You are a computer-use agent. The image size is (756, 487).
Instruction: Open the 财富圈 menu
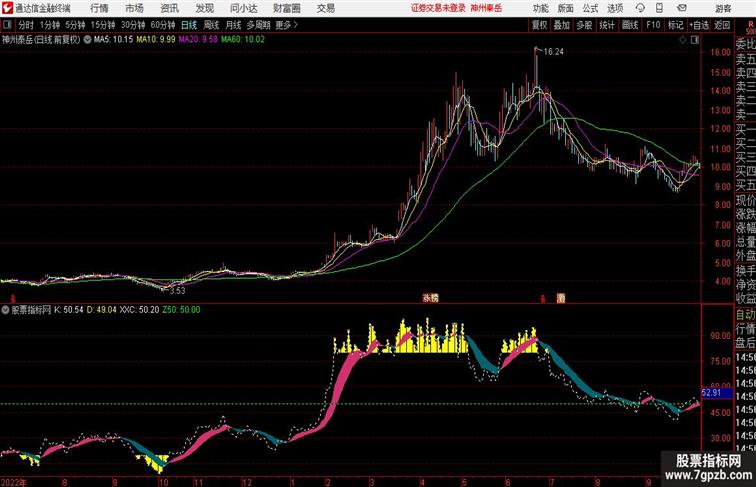286,8
